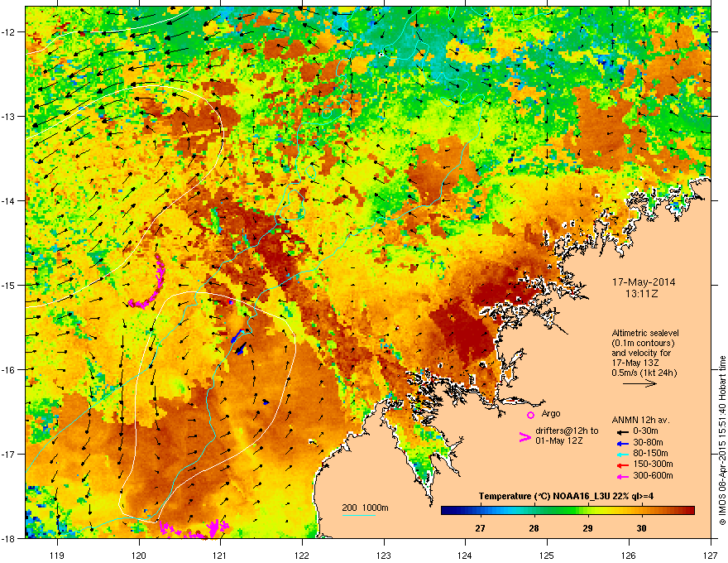Click longitude axis label 122
The width and height of the screenshot is (728, 563).
pyautogui.click(x=302, y=555)
